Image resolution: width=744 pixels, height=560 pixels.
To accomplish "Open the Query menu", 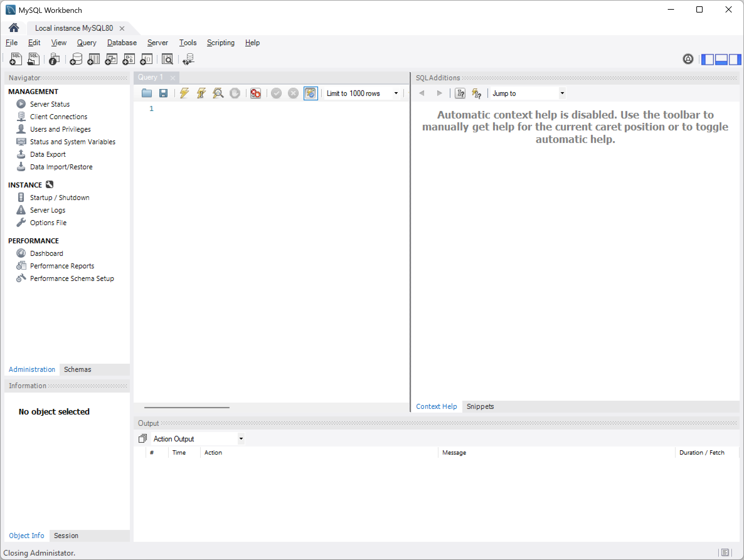I will click(x=87, y=43).
